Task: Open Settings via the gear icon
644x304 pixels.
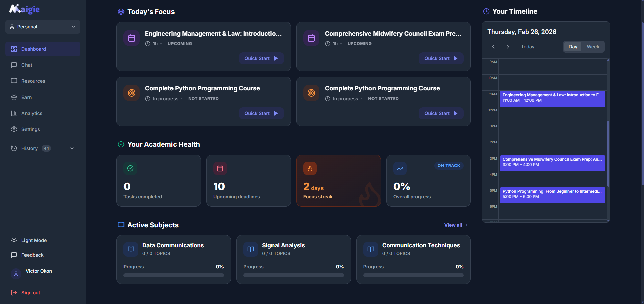Action: 14,129
